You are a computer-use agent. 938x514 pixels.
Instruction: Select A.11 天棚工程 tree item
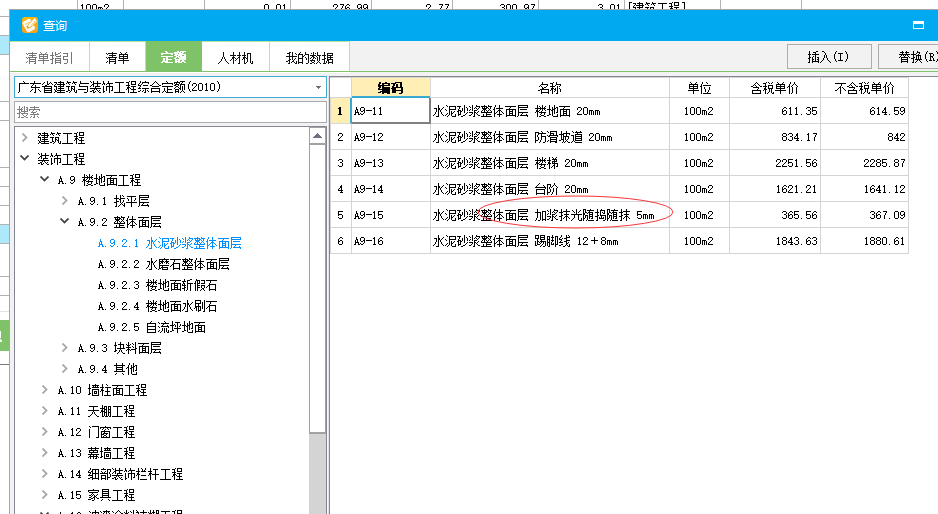(x=96, y=411)
